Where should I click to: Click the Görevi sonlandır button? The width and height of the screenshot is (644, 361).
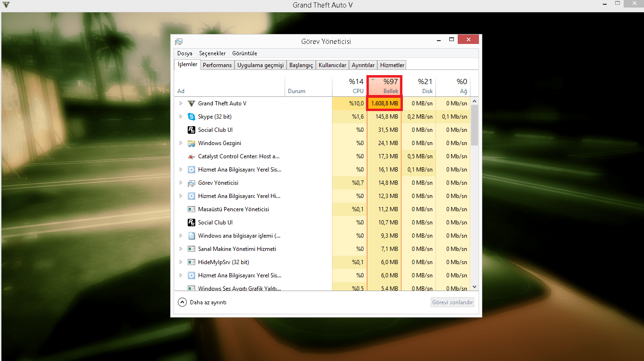tap(453, 302)
